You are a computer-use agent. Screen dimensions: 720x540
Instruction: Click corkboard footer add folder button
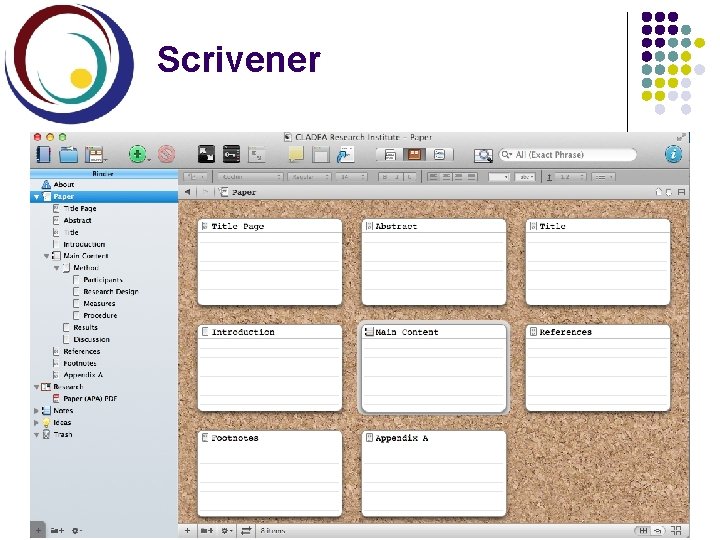[x=207, y=531]
